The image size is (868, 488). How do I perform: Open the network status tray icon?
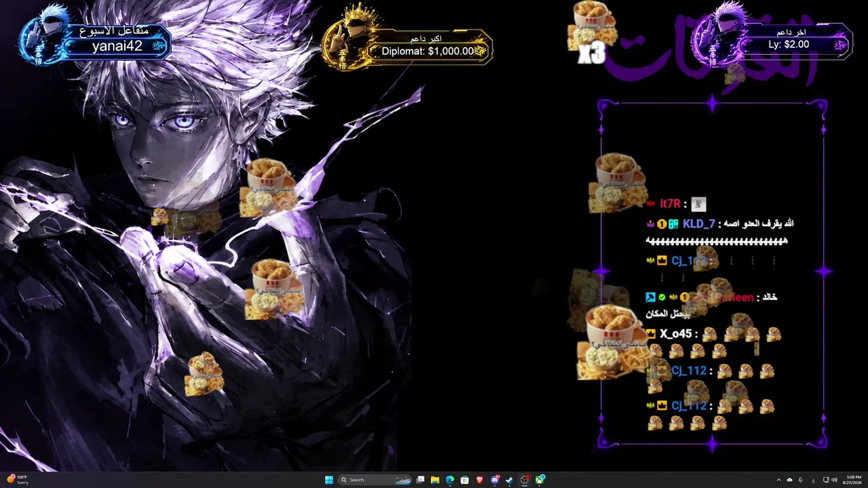pyautogui.click(x=825, y=480)
